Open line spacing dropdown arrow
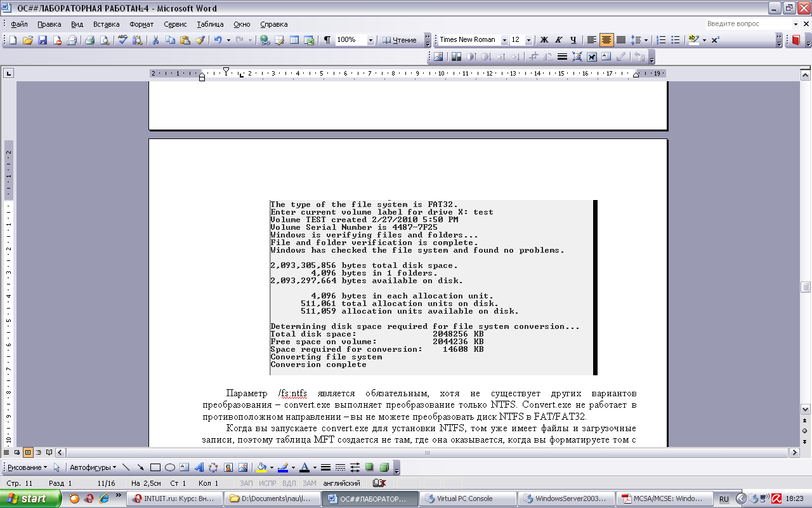The image size is (812, 508). pos(646,40)
